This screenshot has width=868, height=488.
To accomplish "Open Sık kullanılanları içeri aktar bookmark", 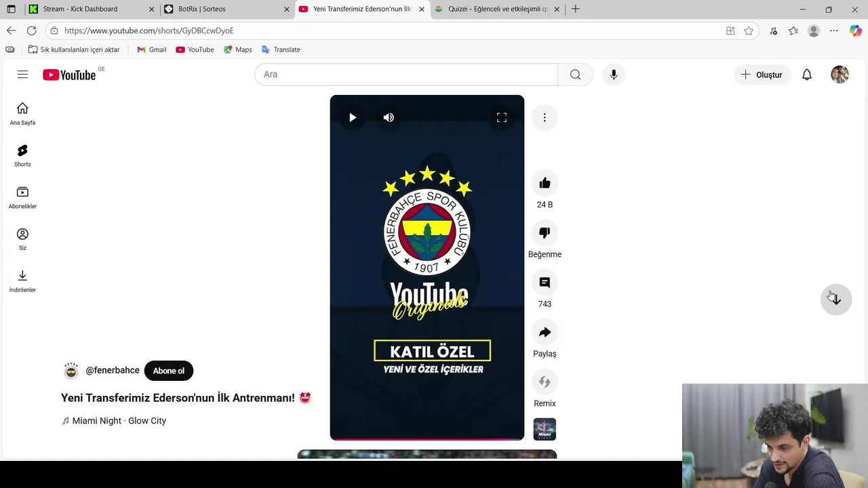I will (74, 49).
